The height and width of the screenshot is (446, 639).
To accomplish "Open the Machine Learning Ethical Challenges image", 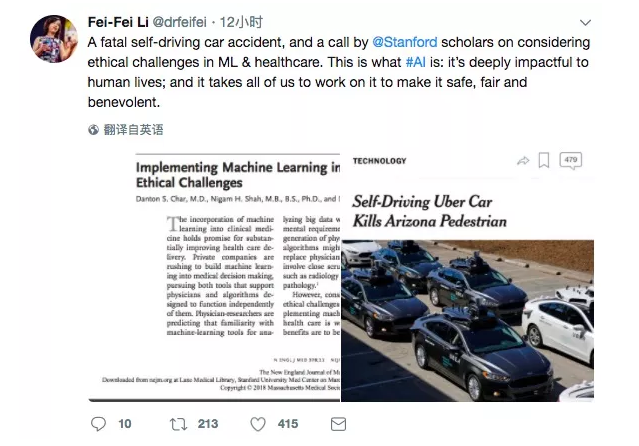I will [x=214, y=278].
